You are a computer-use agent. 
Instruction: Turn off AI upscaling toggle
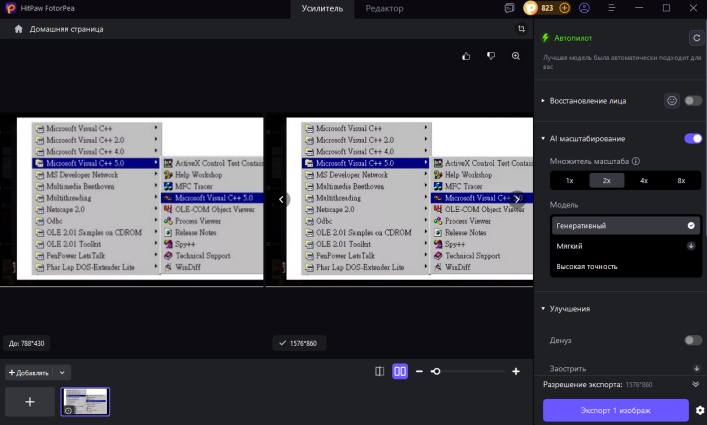pos(692,138)
